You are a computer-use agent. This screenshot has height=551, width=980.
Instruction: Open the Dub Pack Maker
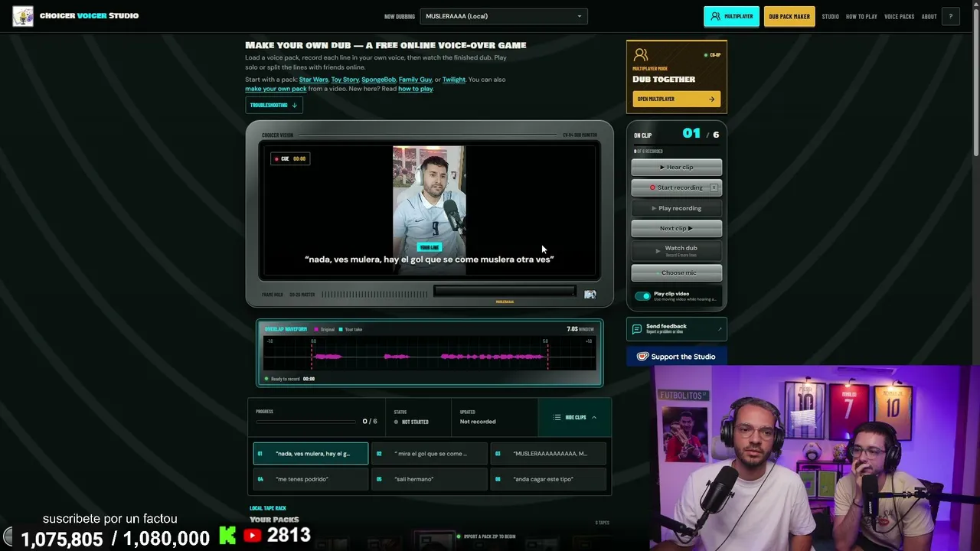tap(789, 16)
